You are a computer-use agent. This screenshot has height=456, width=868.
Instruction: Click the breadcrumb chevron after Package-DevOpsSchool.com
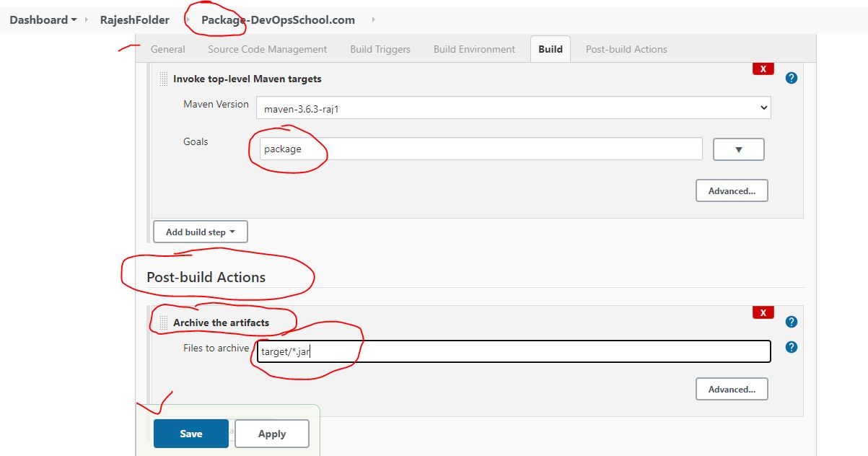[373, 19]
